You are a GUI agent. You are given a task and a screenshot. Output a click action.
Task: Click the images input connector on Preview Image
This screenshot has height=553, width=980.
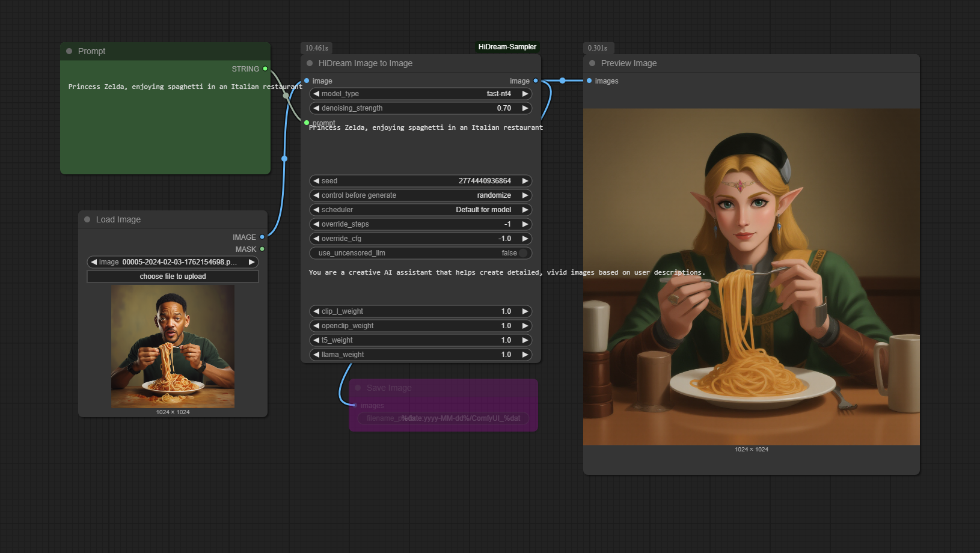(x=589, y=81)
